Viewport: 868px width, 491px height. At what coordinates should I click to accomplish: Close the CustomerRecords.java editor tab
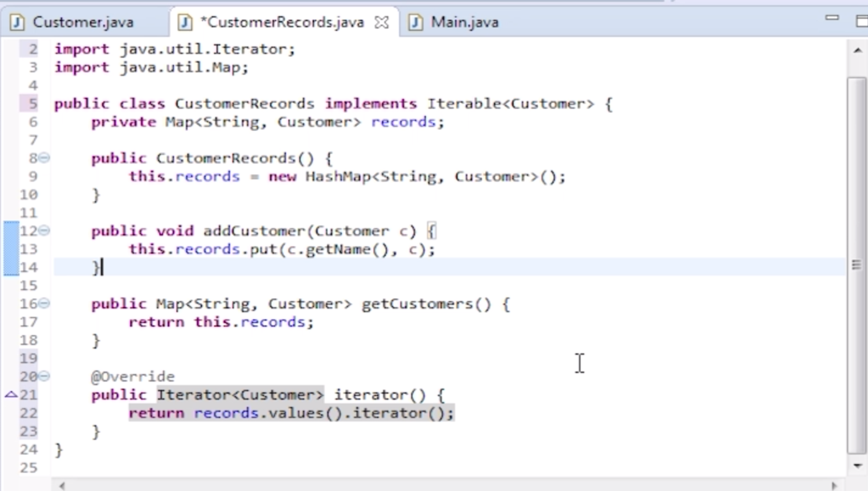[382, 22]
